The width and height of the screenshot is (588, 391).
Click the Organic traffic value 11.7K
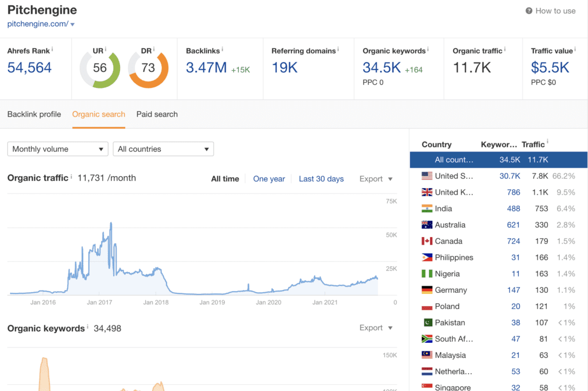click(472, 68)
